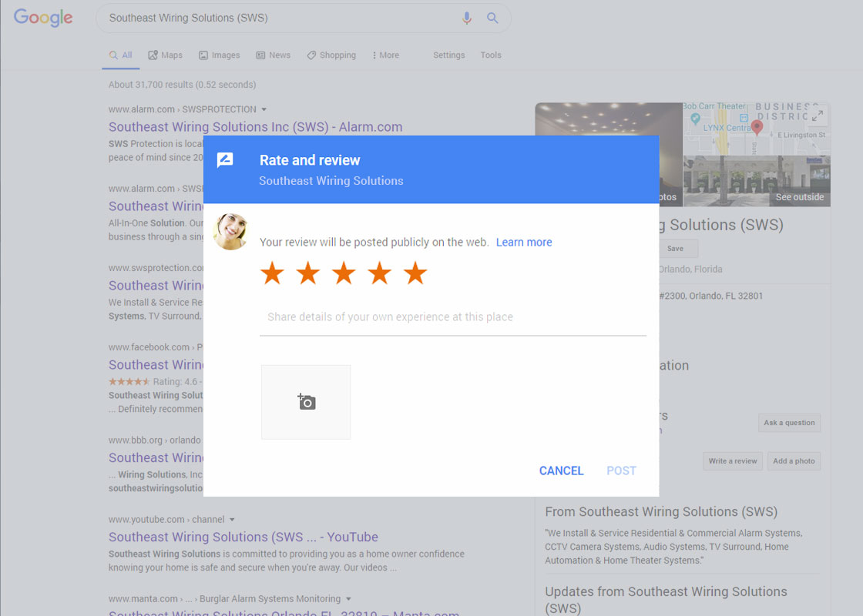863x616 pixels.
Task: Open the Southeast Wiring Solutions YouTube result
Action: [243, 537]
